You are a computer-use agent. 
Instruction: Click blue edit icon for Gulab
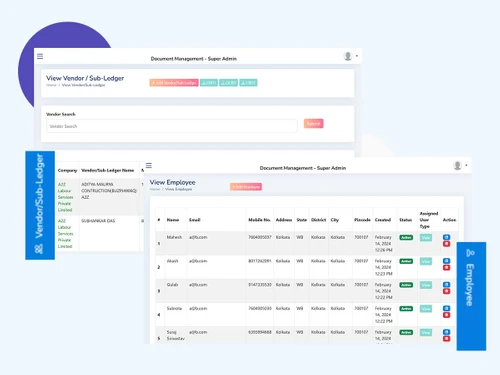(x=446, y=284)
